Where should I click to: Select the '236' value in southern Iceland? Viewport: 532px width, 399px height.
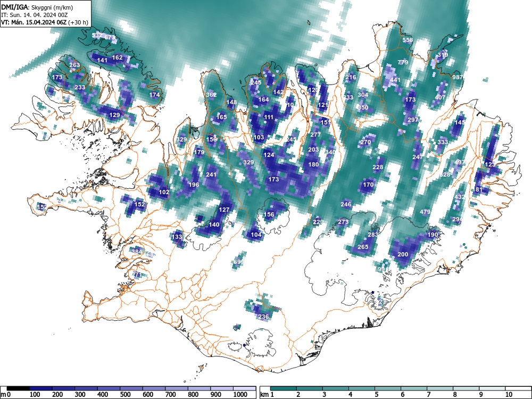point(264,317)
